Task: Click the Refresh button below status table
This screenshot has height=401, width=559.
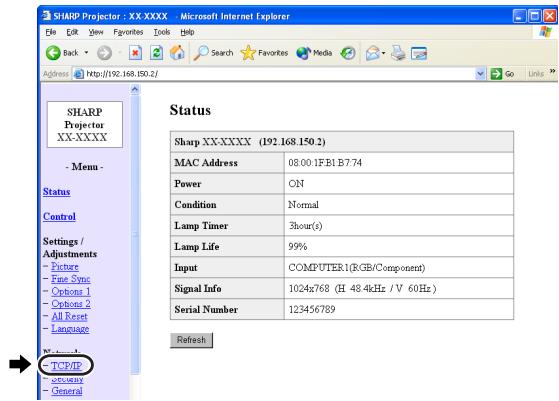Action: (x=191, y=340)
